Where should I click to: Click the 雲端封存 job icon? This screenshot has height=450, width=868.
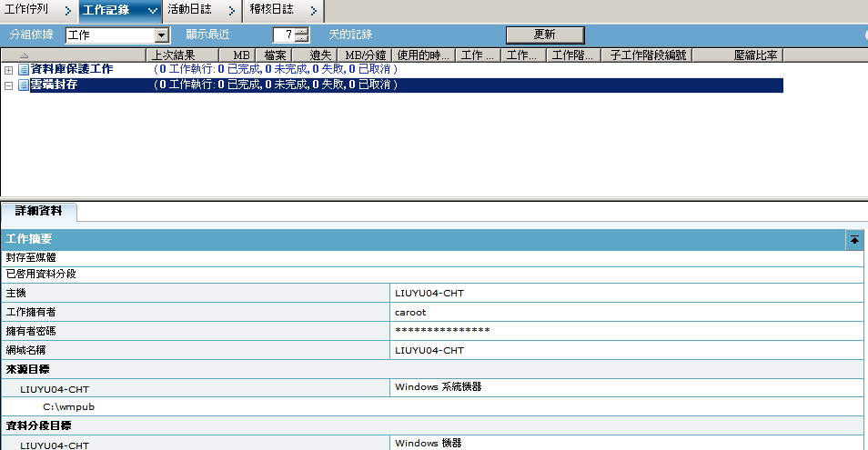(x=24, y=85)
